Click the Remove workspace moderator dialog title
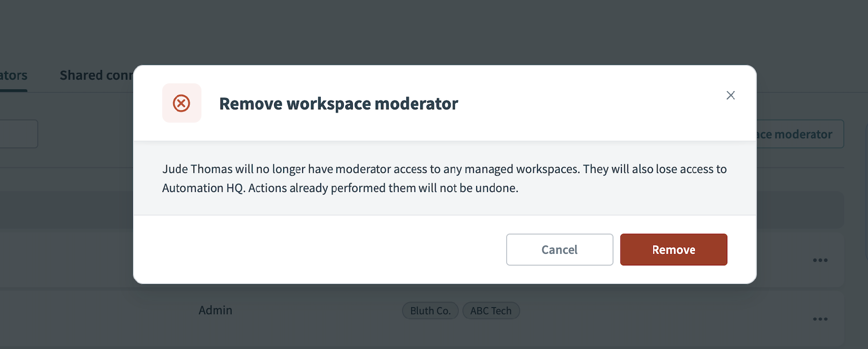868x349 pixels. pyautogui.click(x=338, y=103)
